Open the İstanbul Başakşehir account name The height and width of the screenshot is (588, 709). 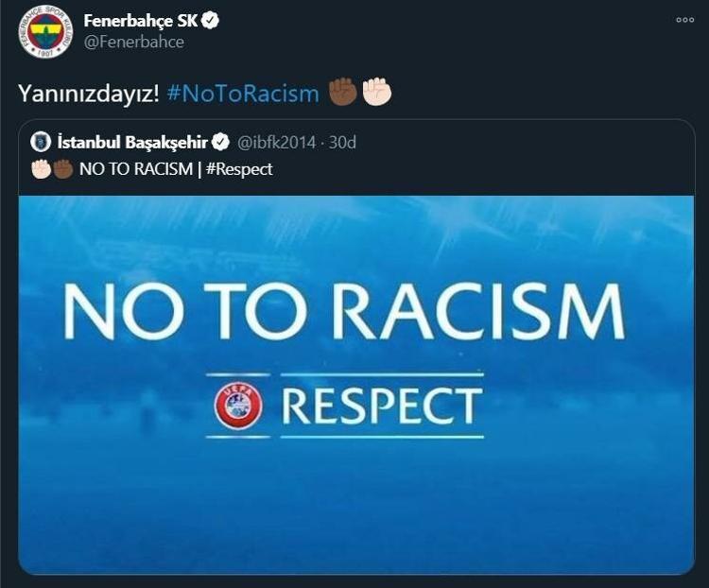coord(132,142)
